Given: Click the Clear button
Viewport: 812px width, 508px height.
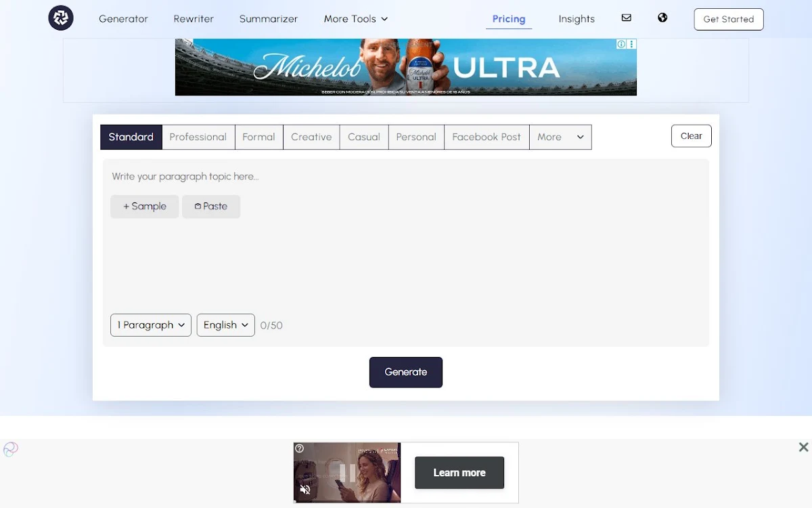Looking at the screenshot, I should [692, 136].
